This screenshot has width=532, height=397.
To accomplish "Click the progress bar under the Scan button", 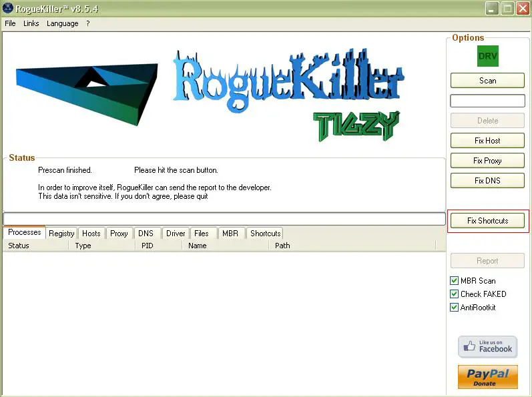I will 487,101.
